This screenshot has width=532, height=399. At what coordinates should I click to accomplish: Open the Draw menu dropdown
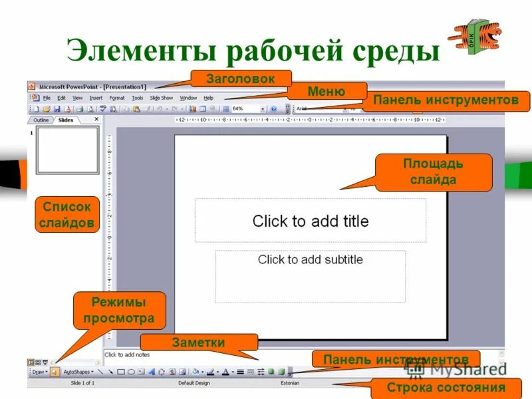pyautogui.click(x=40, y=372)
